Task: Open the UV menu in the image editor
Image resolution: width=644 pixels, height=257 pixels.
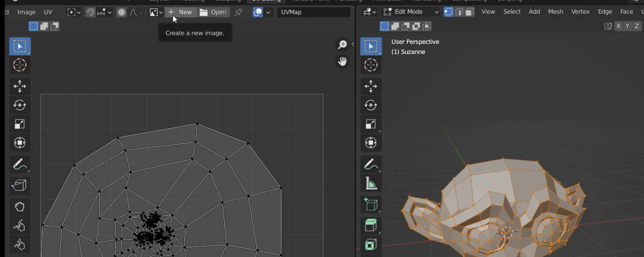Action: (x=48, y=12)
